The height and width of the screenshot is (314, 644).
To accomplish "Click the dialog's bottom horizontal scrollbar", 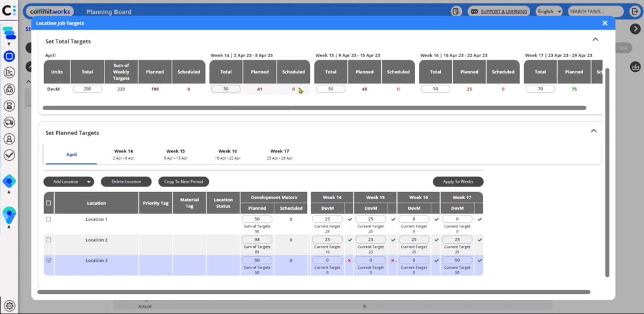I will 314,292.
